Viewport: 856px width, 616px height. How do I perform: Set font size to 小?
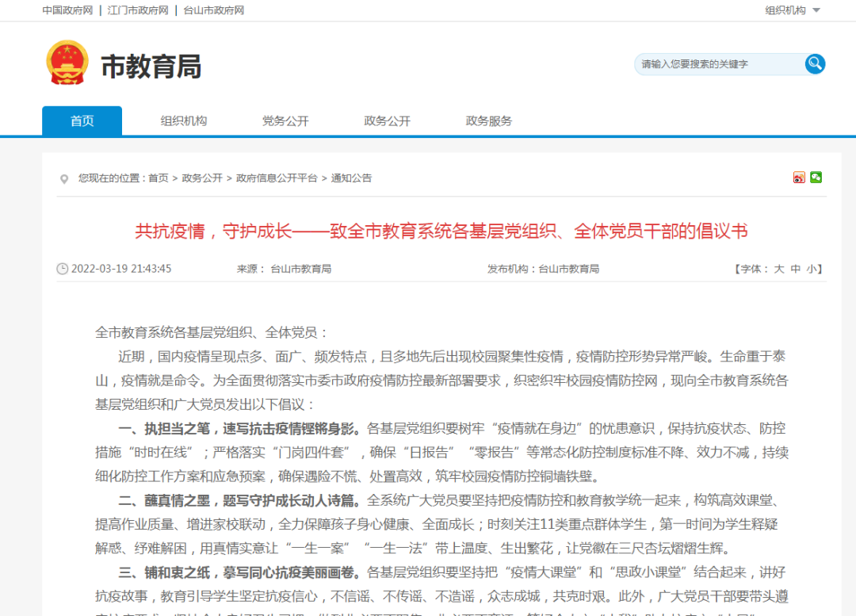[x=811, y=269]
